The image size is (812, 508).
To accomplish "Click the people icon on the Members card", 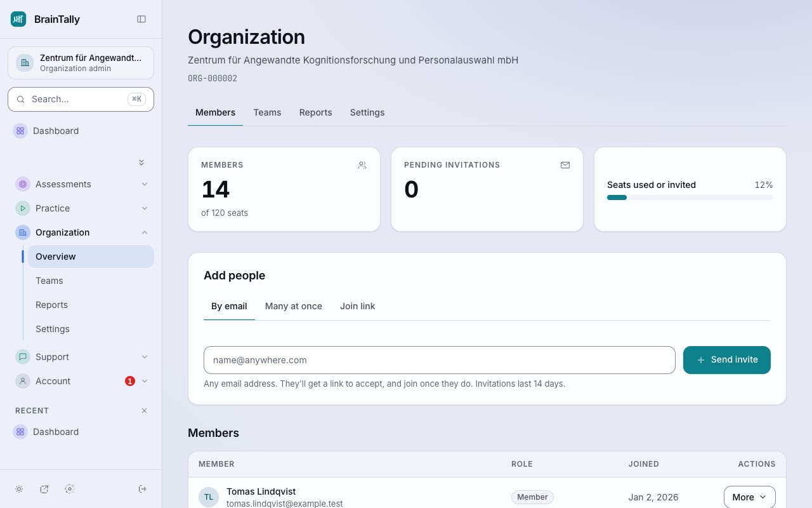I will 362,165.
